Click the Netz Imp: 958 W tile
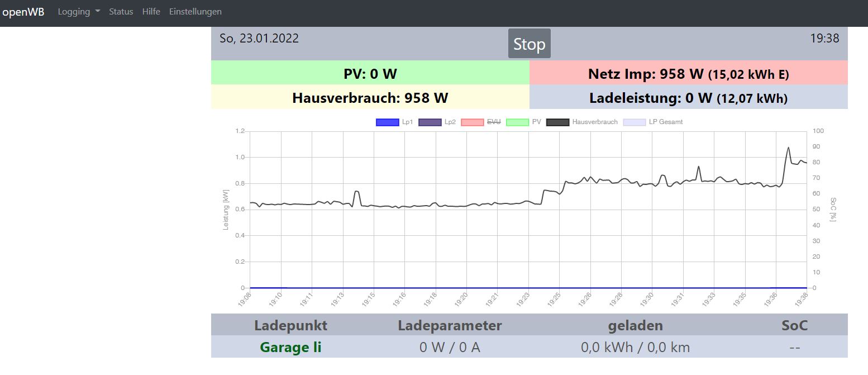The height and width of the screenshot is (375, 868). (689, 73)
